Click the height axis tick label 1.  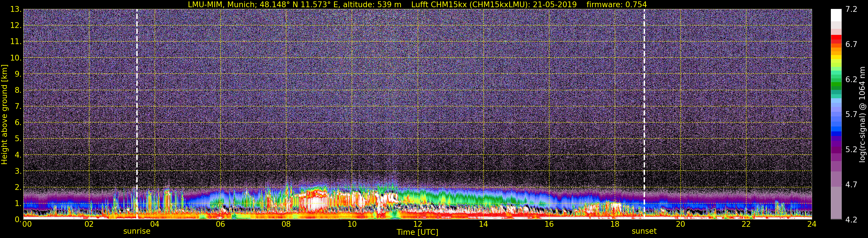pyautogui.click(x=18, y=203)
